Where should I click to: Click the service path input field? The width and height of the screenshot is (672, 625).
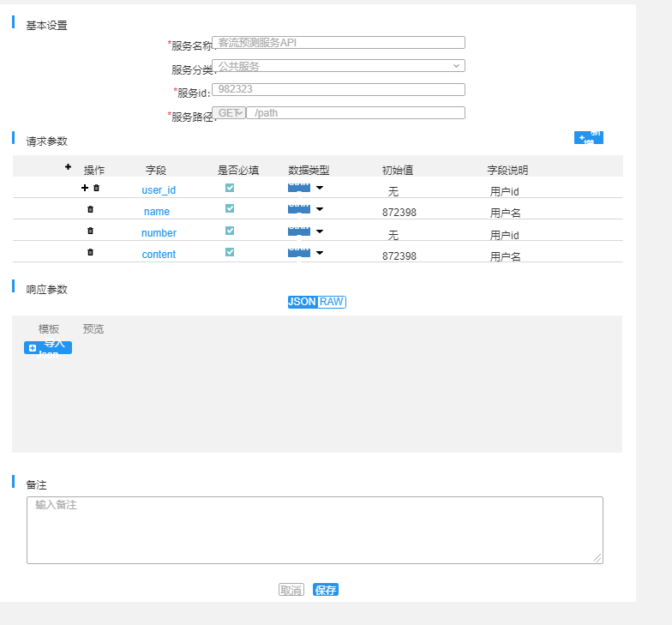(x=356, y=113)
